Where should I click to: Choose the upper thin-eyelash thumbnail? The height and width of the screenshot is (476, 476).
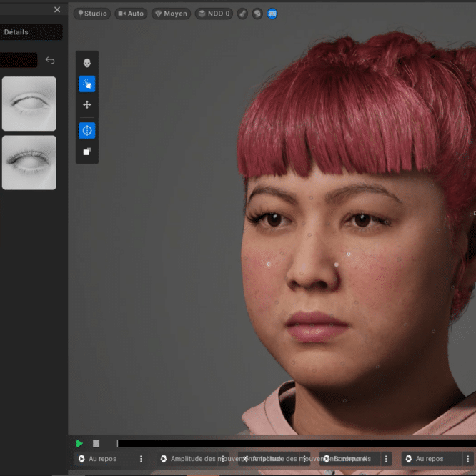29,104
